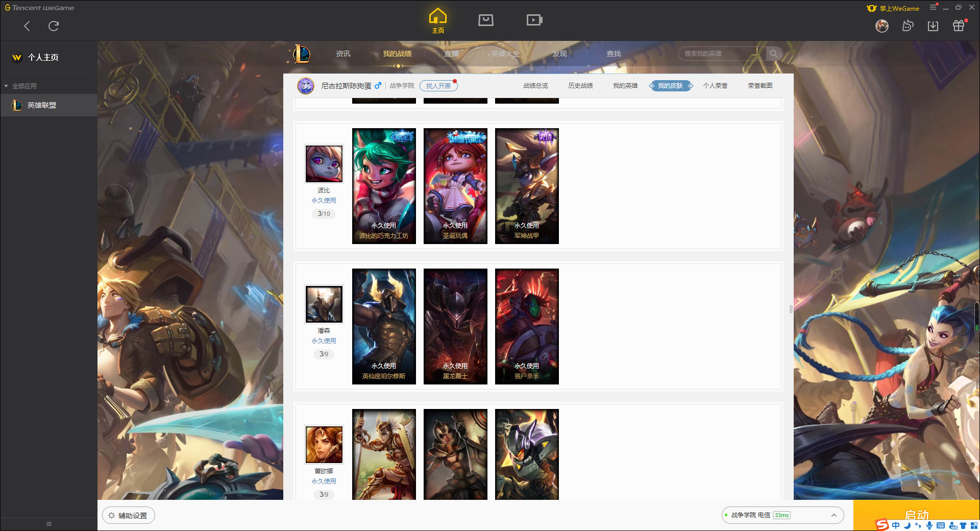Open the 波比的巧克力工坊 skin card
The height and width of the screenshot is (531, 980).
(x=384, y=186)
